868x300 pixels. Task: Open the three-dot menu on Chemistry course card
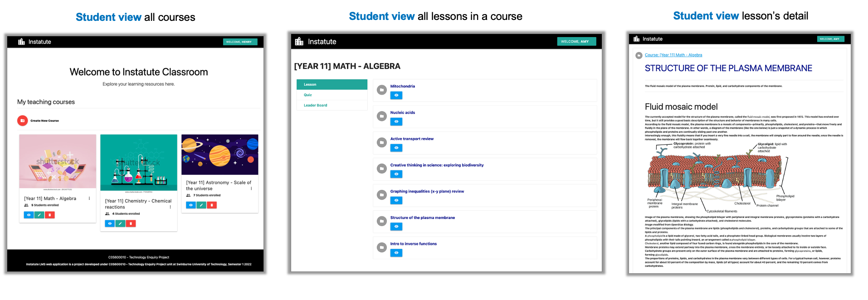171,207
